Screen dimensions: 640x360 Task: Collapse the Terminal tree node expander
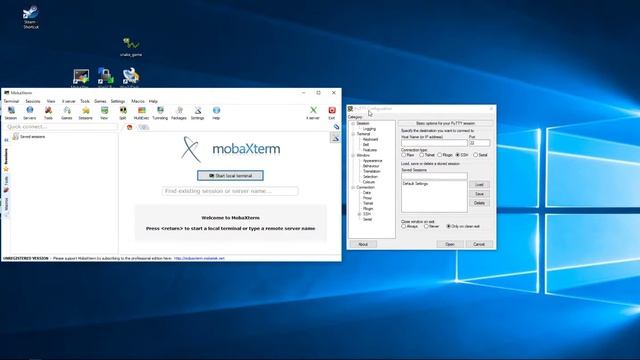point(353,134)
